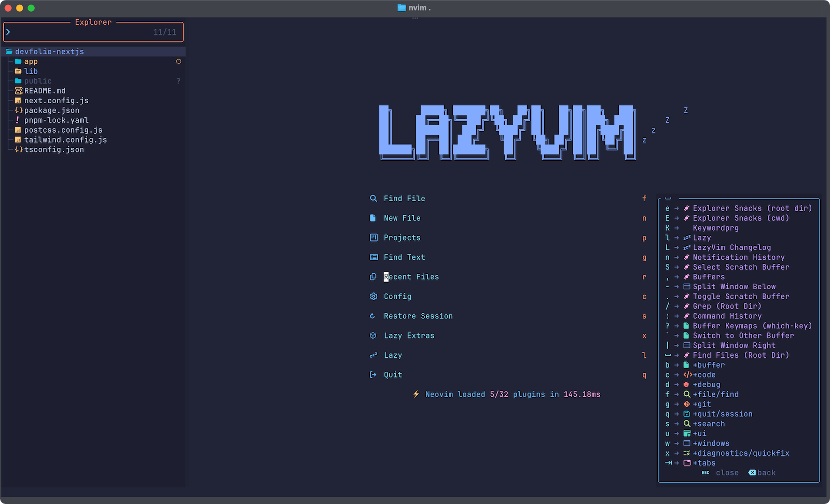Click the window icon beside +windows
830x504 pixels.
click(687, 444)
